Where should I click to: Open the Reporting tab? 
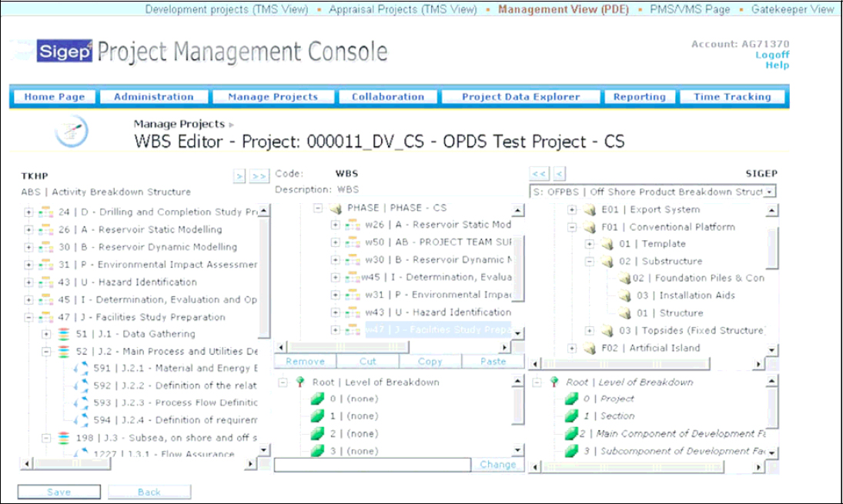(x=639, y=97)
